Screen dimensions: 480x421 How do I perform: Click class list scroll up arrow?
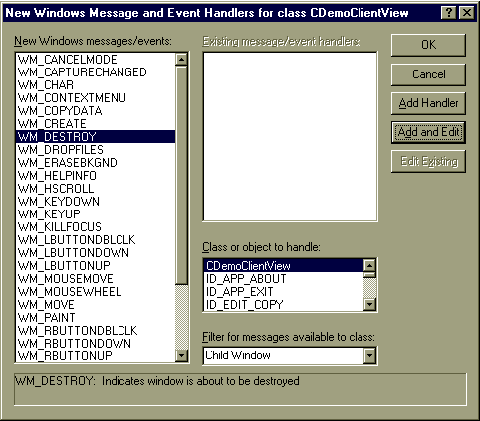[x=369, y=266]
